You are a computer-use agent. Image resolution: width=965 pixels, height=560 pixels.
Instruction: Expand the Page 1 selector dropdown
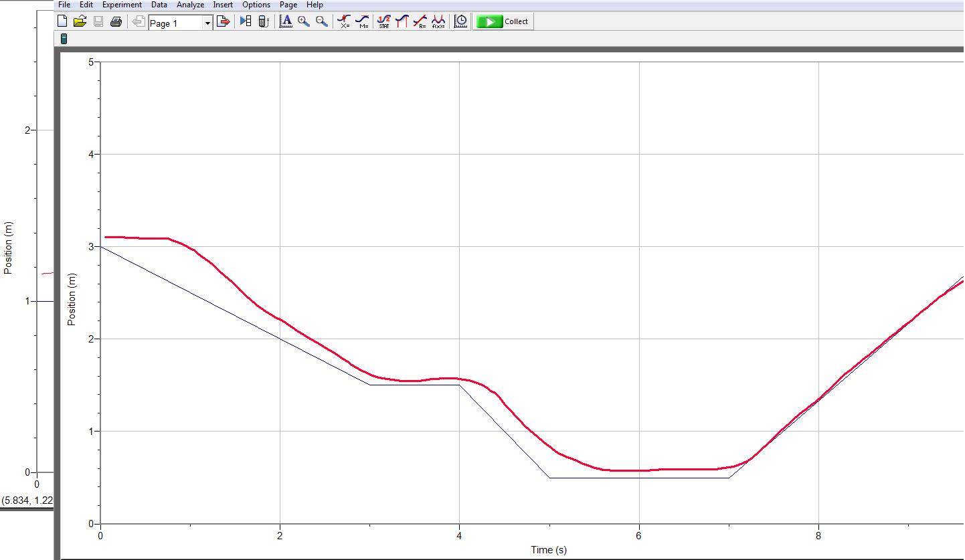click(207, 22)
